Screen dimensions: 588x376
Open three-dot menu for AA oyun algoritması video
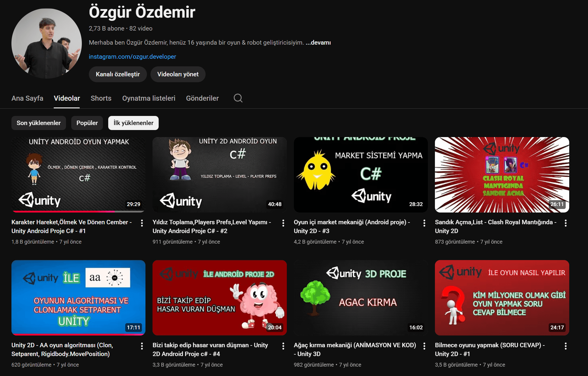(x=142, y=346)
